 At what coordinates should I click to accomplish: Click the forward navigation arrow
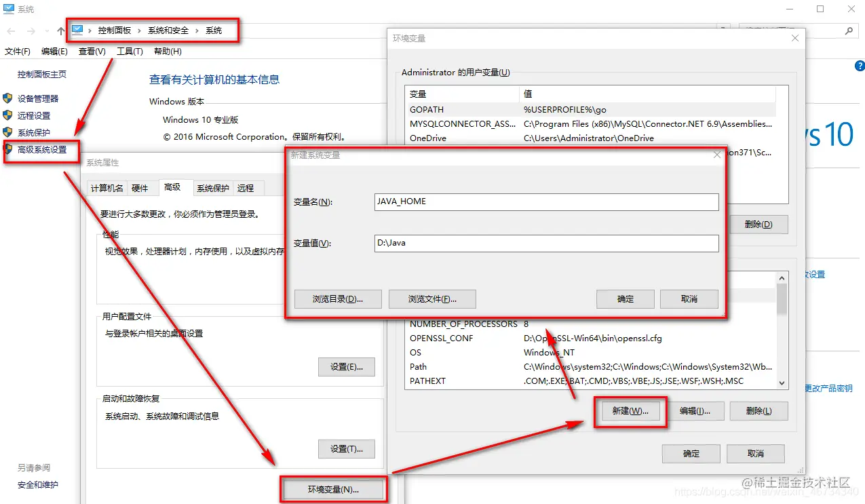[31, 31]
